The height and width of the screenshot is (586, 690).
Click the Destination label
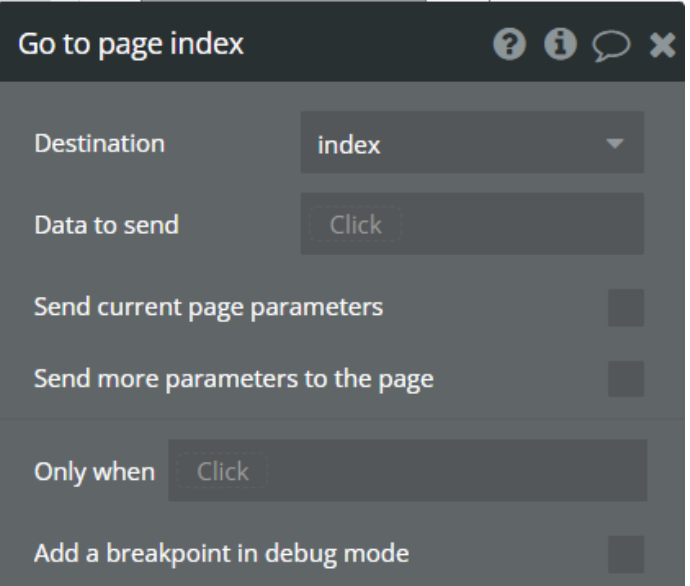click(99, 143)
